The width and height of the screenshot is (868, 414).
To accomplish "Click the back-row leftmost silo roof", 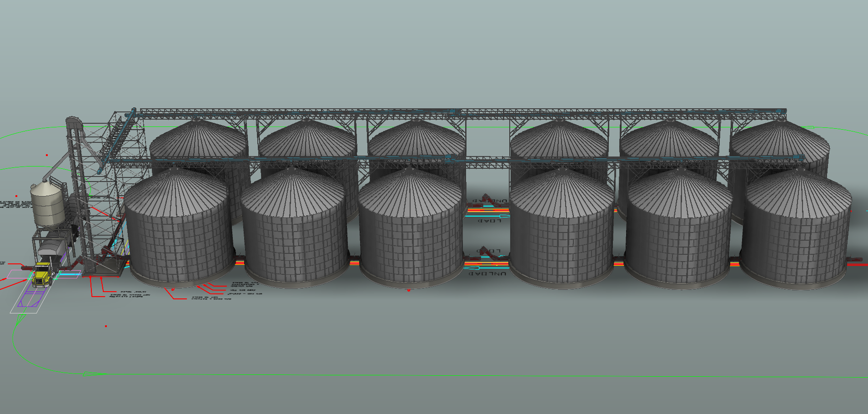I will [x=199, y=139].
